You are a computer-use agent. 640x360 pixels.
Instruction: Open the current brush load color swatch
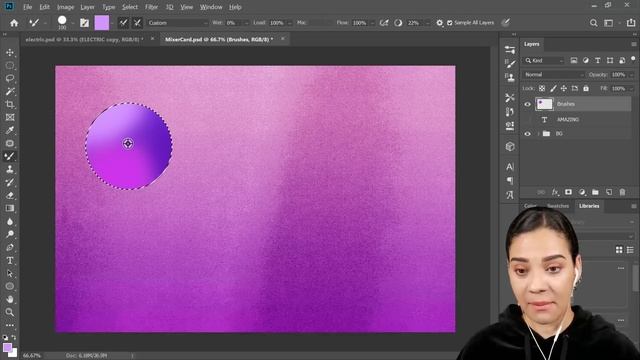click(102, 23)
